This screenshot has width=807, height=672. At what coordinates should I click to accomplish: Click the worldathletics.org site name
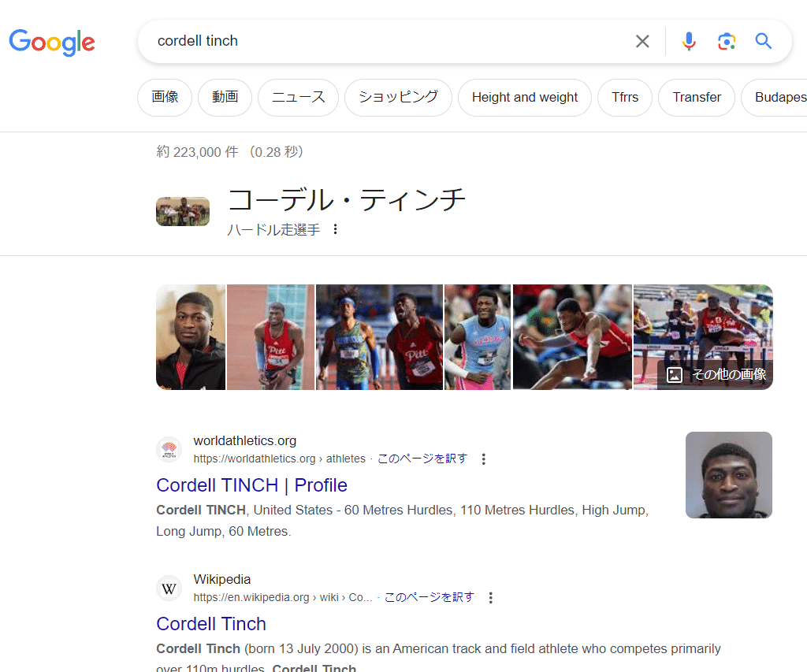245,441
